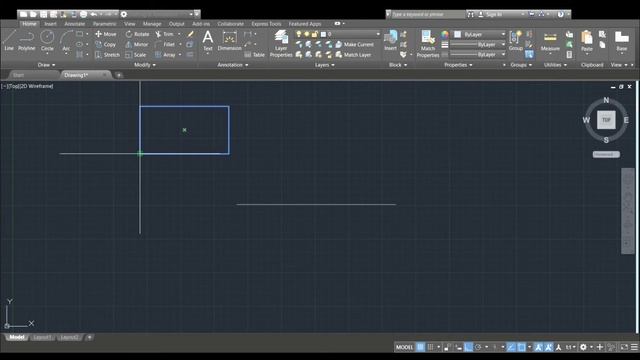
Task: Click the Scale tool
Action: point(136,55)
